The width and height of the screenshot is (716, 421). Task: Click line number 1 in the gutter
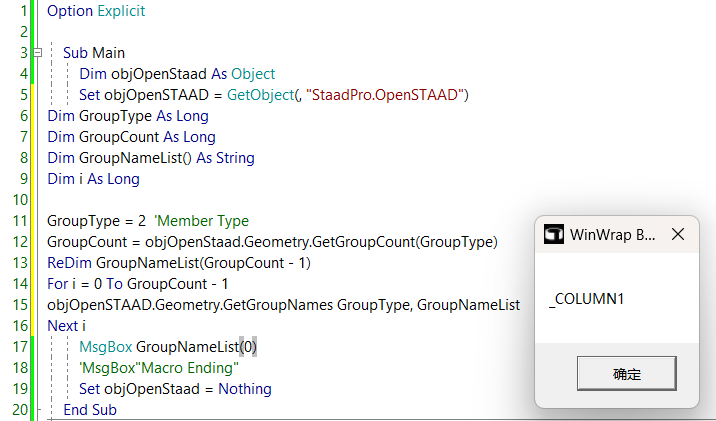pos(23,11)
